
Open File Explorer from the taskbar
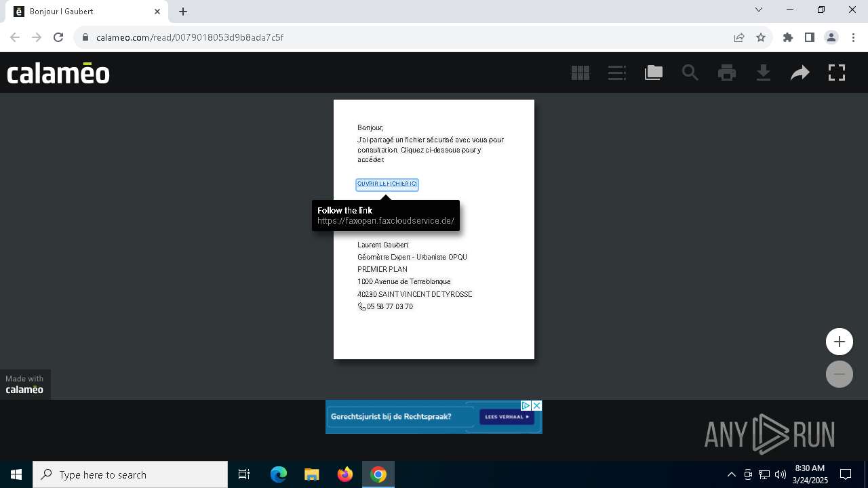(x=312, y=474)
